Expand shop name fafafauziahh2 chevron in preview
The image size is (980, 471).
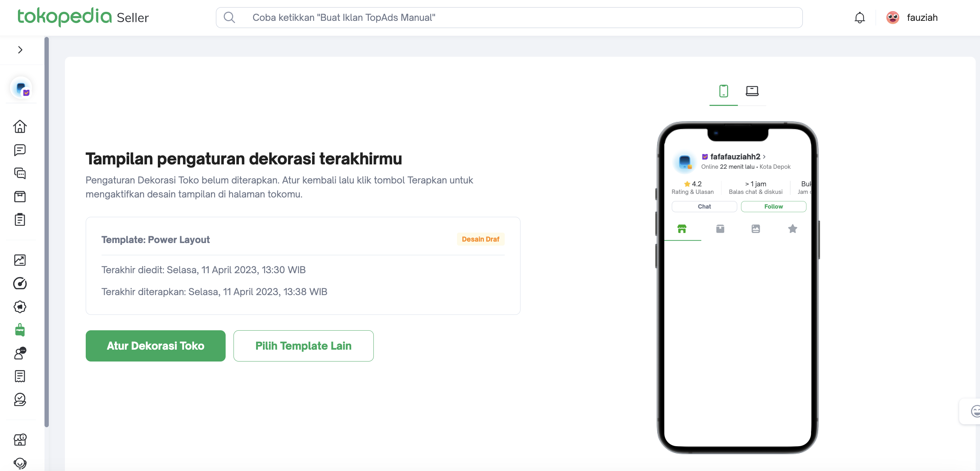[x=764, y=157]
